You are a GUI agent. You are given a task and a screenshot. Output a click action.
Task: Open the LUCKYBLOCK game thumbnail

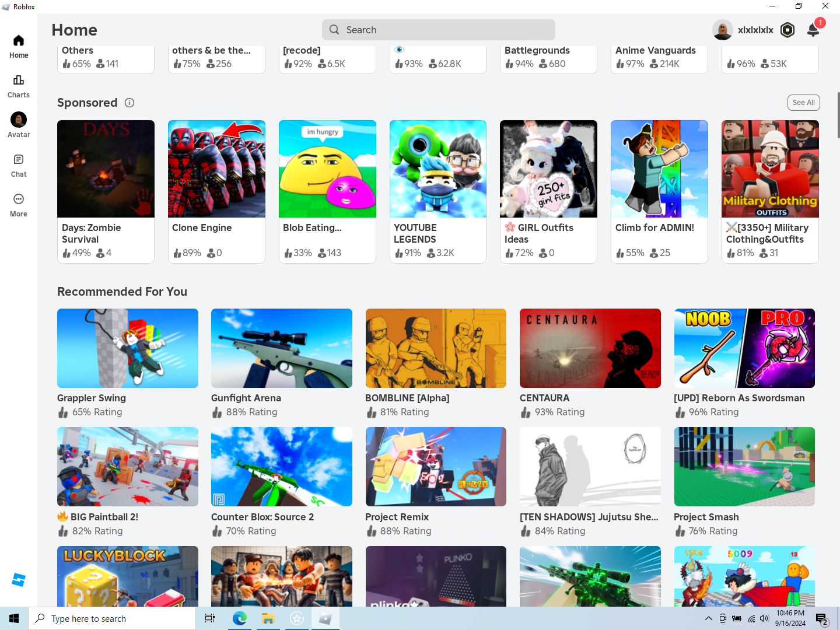click(x=128, y=576)
